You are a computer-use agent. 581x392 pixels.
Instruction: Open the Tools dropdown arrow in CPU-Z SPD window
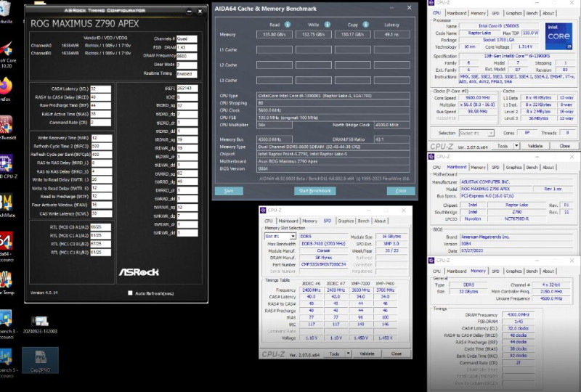tap(349, 354)
